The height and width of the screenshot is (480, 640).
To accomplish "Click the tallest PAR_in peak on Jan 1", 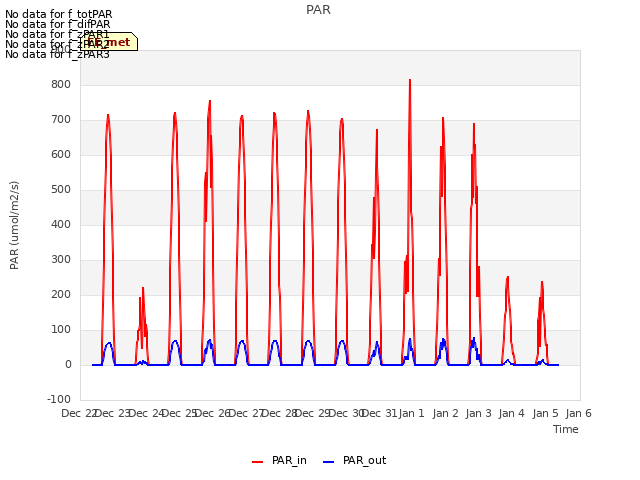I will point(410,80).
